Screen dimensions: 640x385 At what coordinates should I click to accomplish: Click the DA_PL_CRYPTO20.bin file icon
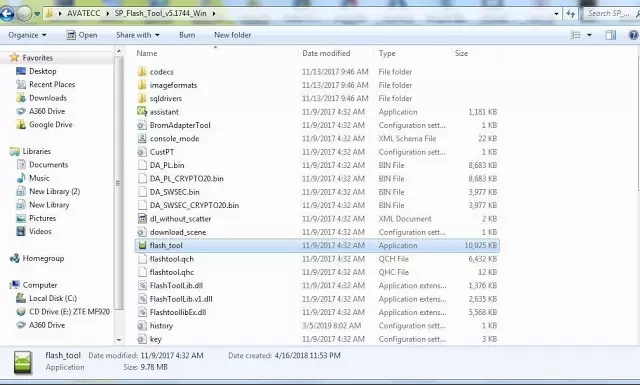[142, 178]
